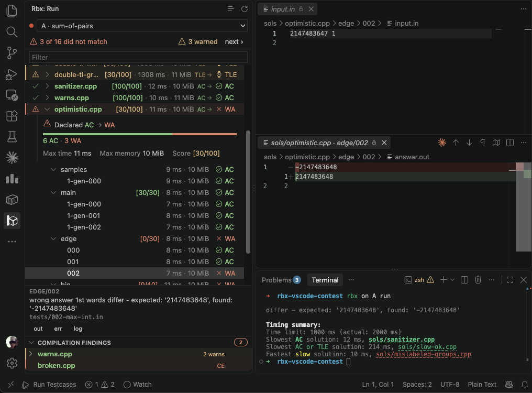The width and height of the screenshot is (532, 393).
Task: Kill the terminal with trash icon
Action: (478, 280)
